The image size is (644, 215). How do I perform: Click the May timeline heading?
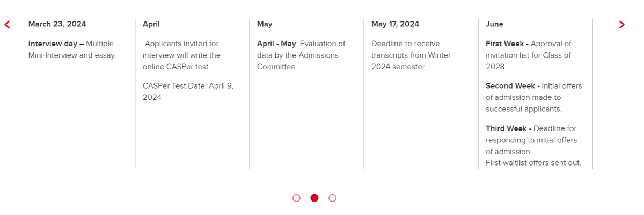(265, 24)
